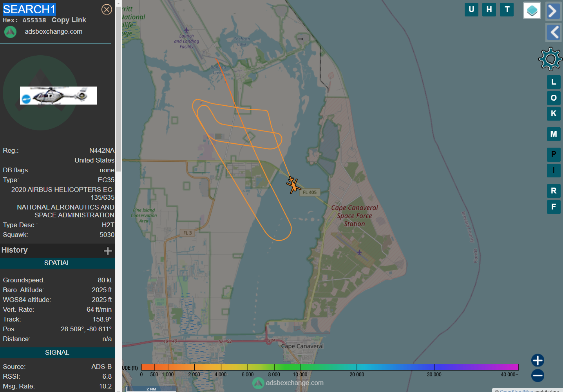Click the OpenStreetMap attribution link
This screenshot has width=563, height=392.
516,390
